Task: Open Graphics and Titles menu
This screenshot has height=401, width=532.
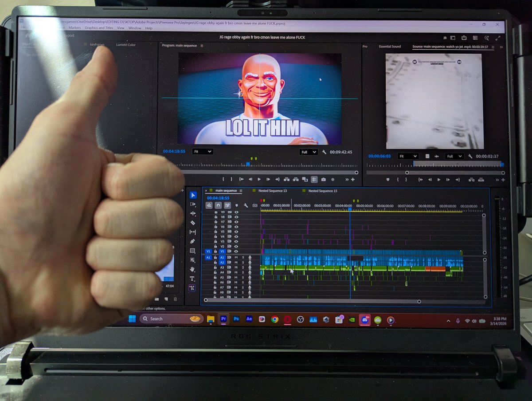Action: point(99,28)
